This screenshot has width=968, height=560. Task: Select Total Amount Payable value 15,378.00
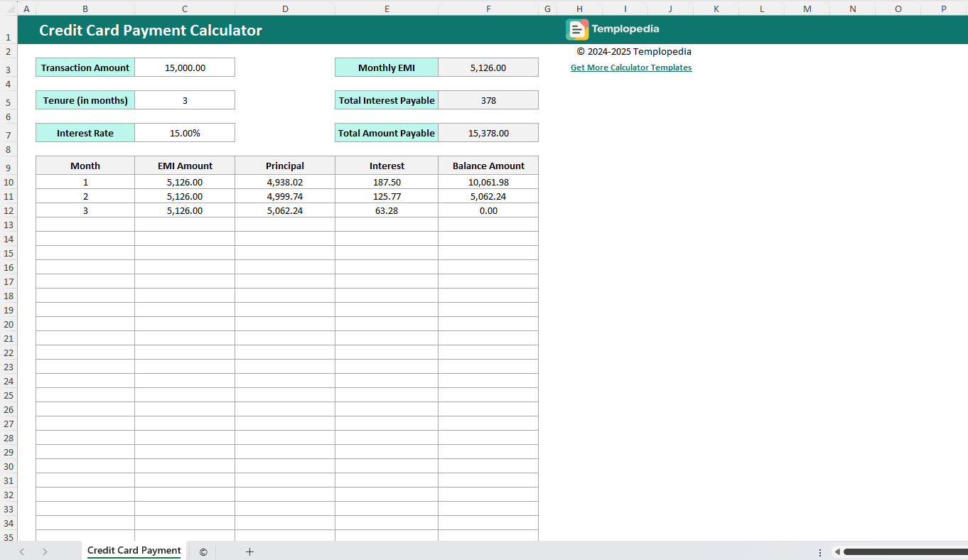point(488,133)
